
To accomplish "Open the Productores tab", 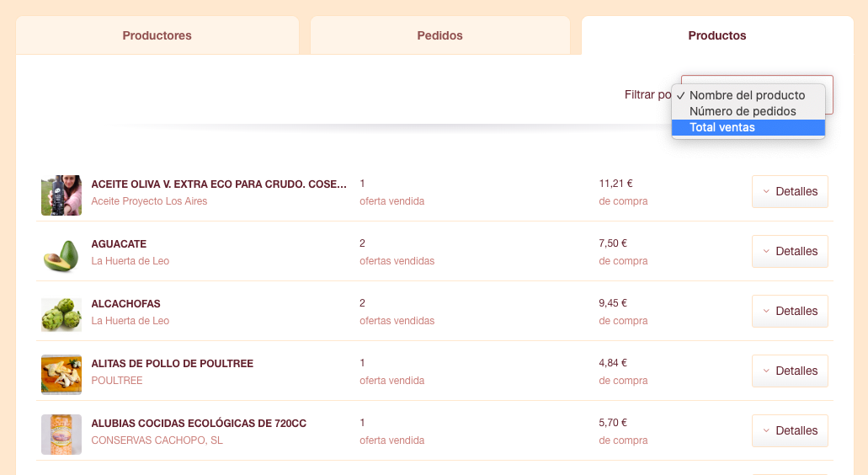I will pos(157,35).
